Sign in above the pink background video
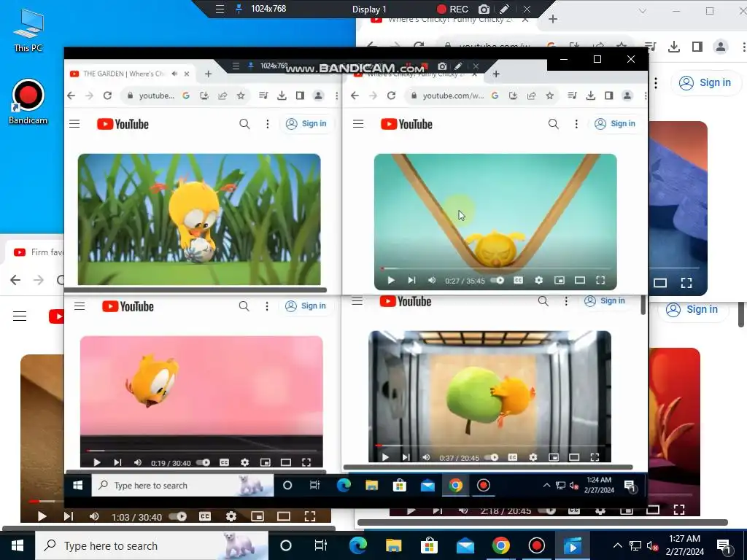This screenshot has width=747, height=560. 306,306
